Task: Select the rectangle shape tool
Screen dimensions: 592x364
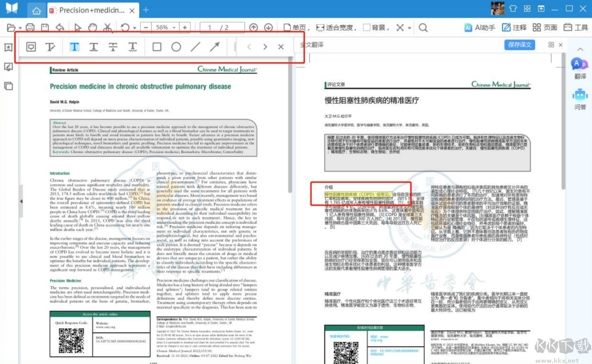Action: [x=156, y=46]
